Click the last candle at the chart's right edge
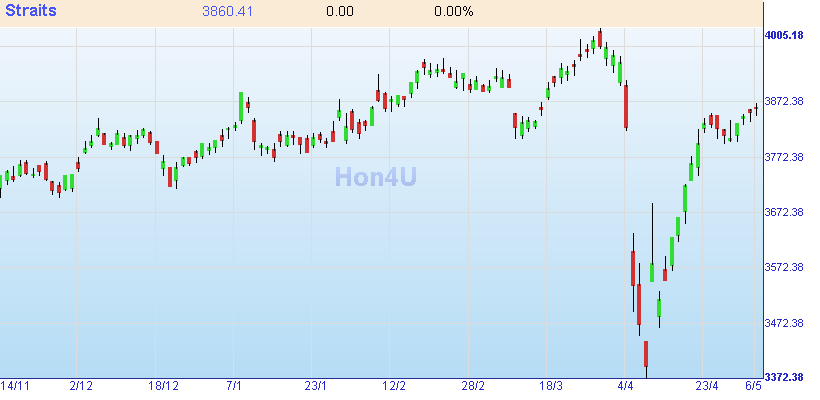This screenshot has height=400, width=820. pos(756,109)
